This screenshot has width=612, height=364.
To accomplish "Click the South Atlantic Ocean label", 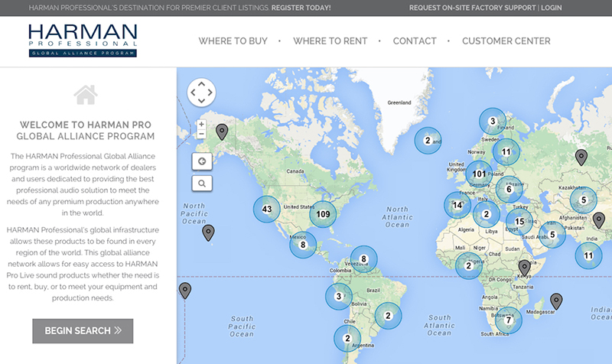I will click(439, 325).
